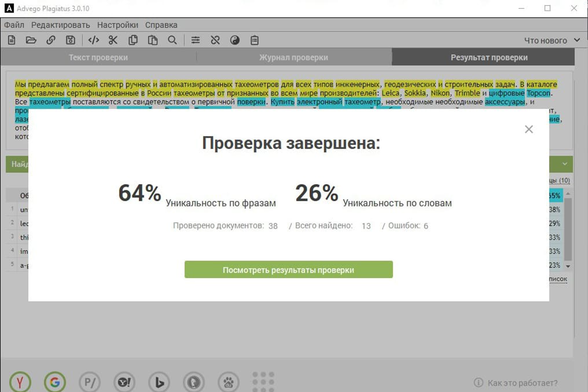
Task: Cut text with scissors icon
Action: coord(113,40)
